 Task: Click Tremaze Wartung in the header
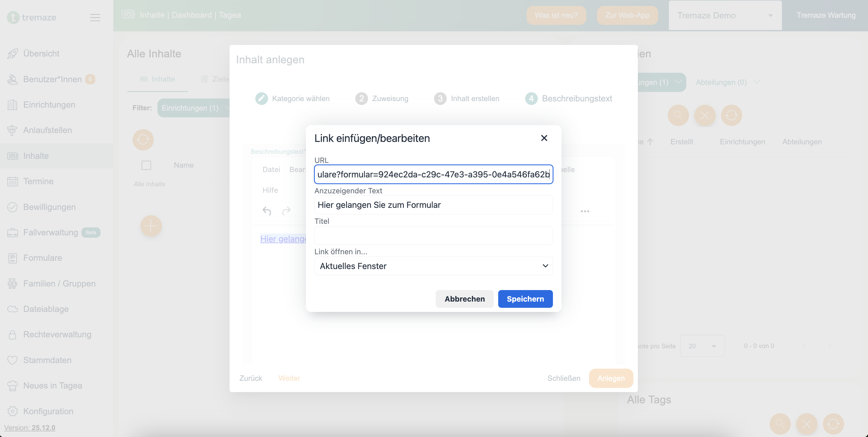(x=826, y=15)
